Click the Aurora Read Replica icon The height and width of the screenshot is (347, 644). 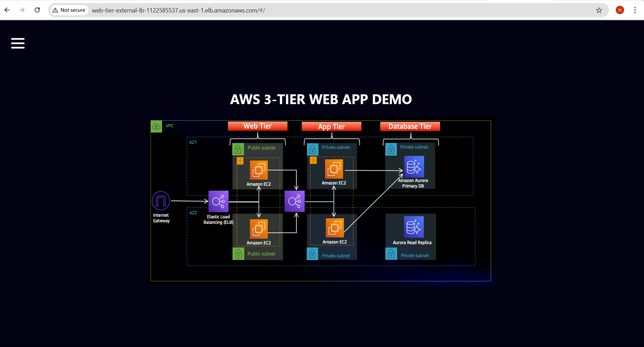click(x=414, y=227)
